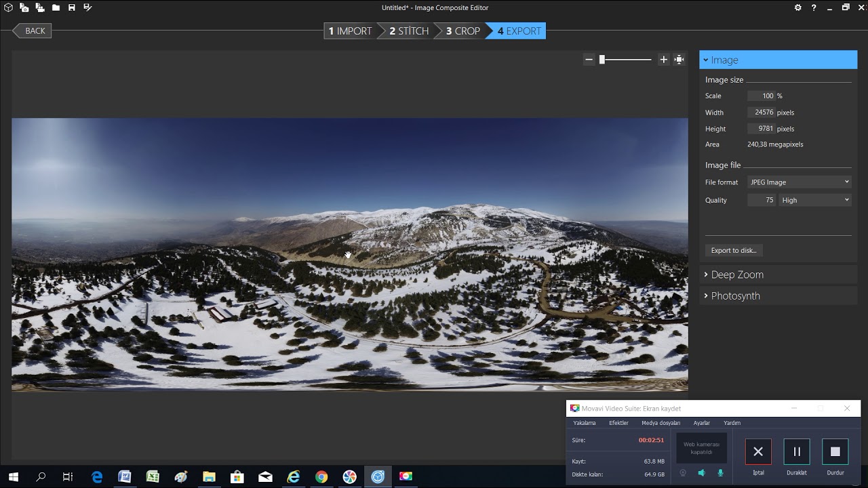868x488 pixels.
Task: Open Yardım menu in Movavi
Action: coord(732,423)
